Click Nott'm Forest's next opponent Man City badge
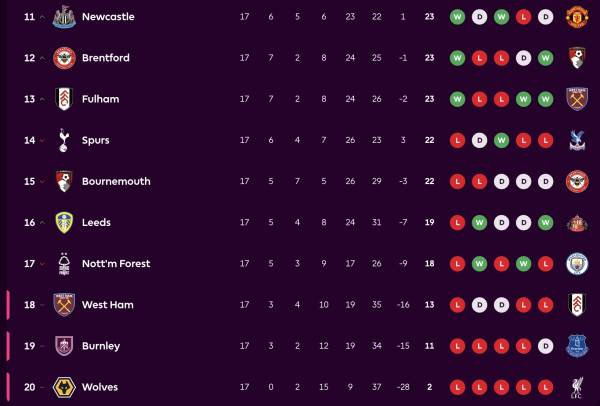Viewport: 600px width, 406px height. point(577,264)
